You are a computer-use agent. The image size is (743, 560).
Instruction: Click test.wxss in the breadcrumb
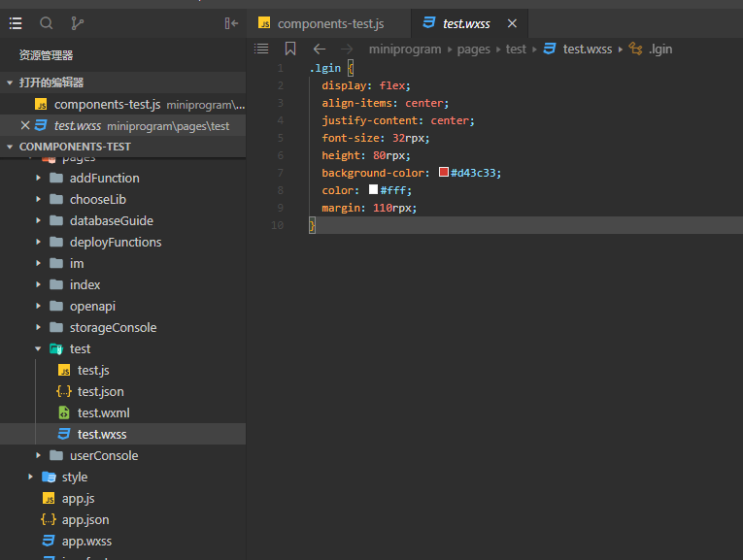click(587, 49)
